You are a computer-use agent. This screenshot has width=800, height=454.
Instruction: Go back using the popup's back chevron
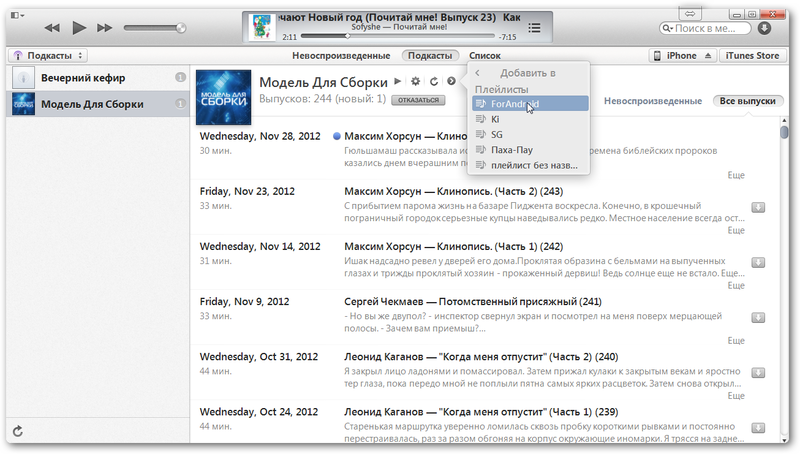478,73
